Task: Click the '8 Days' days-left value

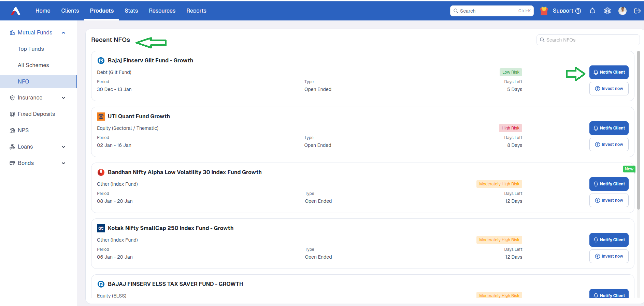Action: (x=515, y=146)
